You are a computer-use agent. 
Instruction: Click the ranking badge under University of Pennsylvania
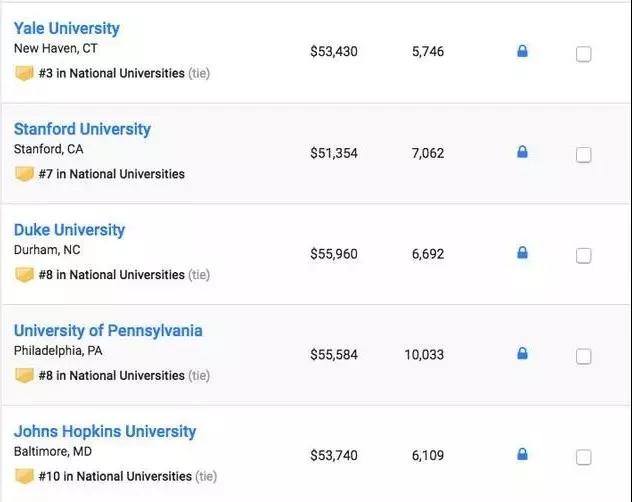tap(24, 375)
